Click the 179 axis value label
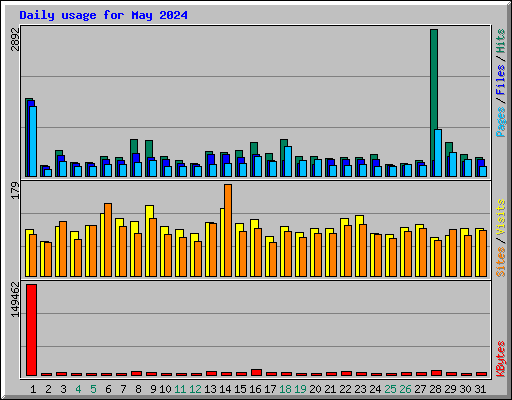This screenshot has height=400, width=512. (x=16, y=190)
